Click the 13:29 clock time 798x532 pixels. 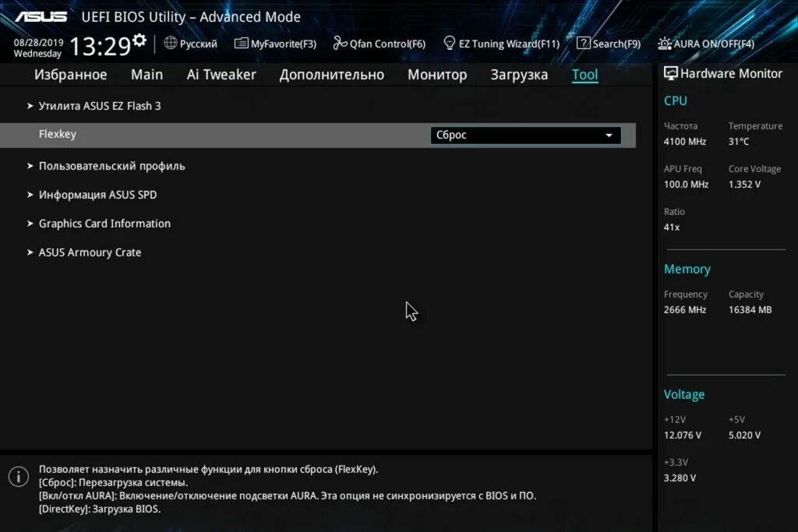coord(101,47)
